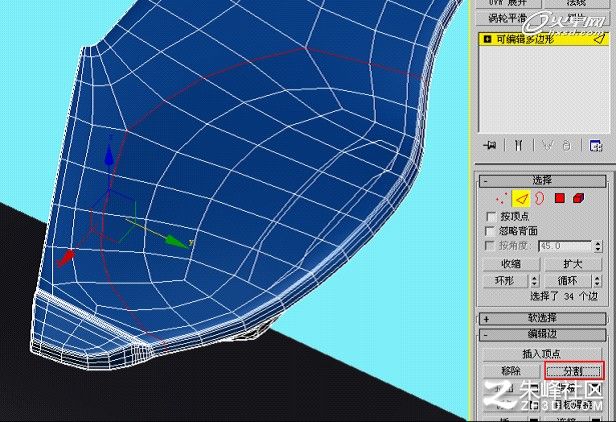This screenshot has height=422, width=616.
Task: Click edge icon on 可编辑多边形 stack row
Action: tap(599, 39)
